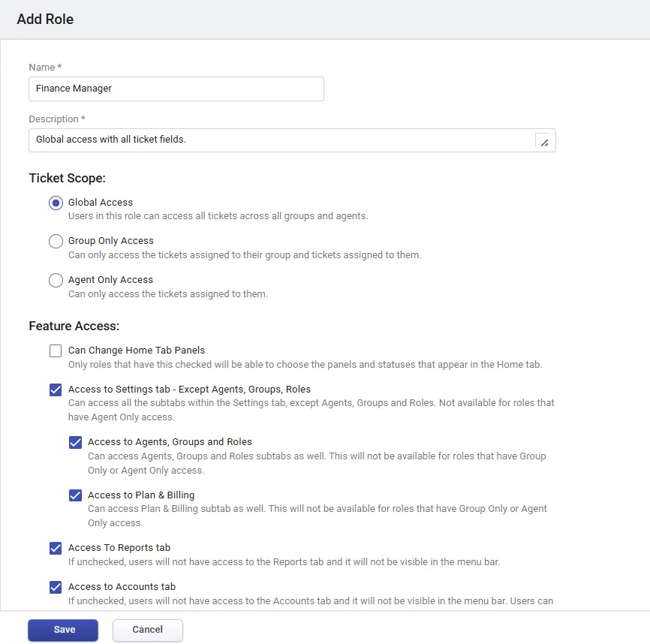Uncheck Access to Plan & Billing checkbox
The height and width of the screenshot is (644, 650).
[76, 495]
